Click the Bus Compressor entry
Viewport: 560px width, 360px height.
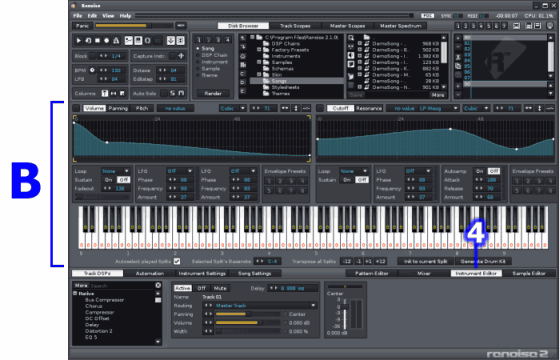104,300
